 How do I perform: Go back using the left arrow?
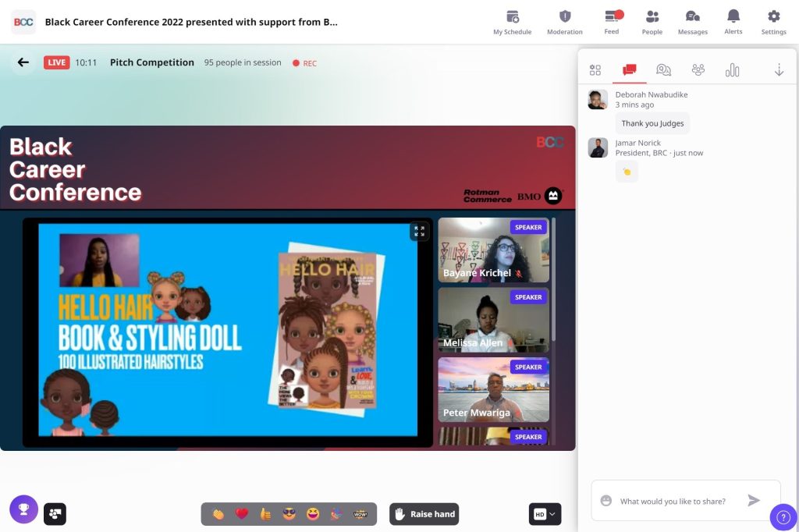(23, 62)
